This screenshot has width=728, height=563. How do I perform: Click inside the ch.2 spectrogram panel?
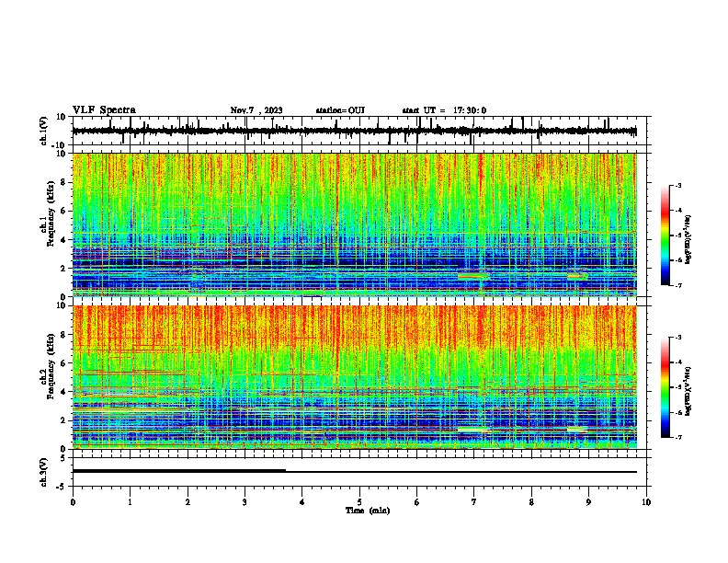point(355,377)
